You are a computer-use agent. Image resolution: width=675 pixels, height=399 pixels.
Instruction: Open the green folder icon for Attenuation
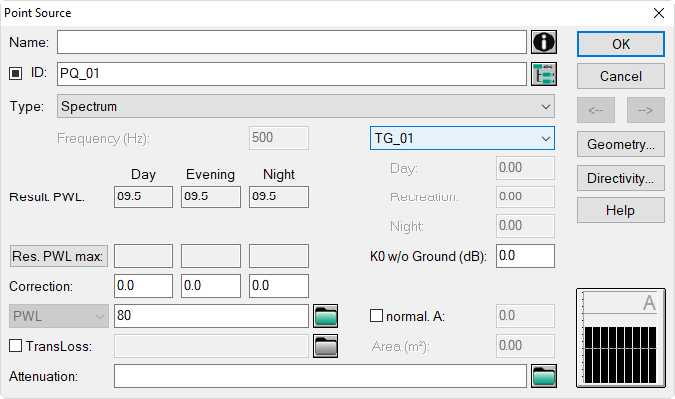pyautogui.click(x=544, y=376)
